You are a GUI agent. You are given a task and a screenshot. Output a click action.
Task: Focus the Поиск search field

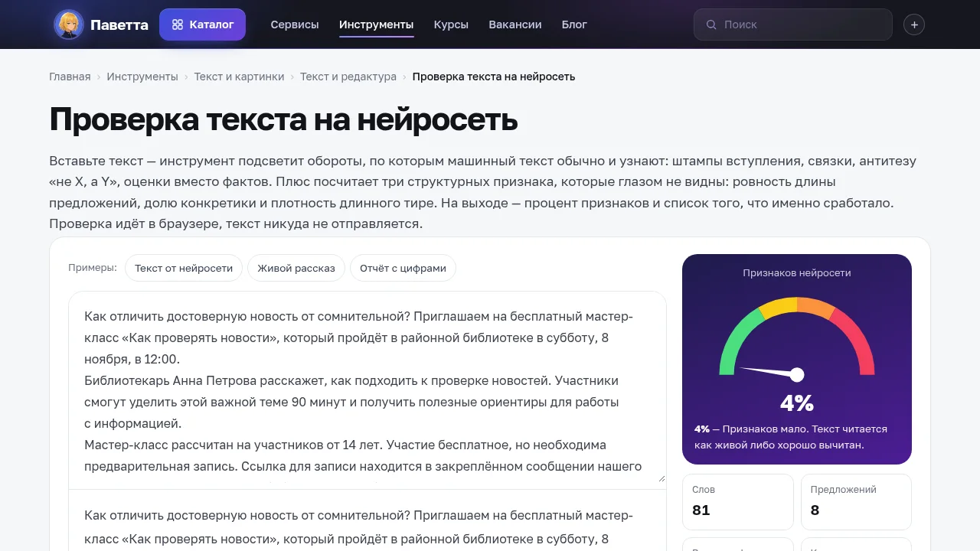793,24
